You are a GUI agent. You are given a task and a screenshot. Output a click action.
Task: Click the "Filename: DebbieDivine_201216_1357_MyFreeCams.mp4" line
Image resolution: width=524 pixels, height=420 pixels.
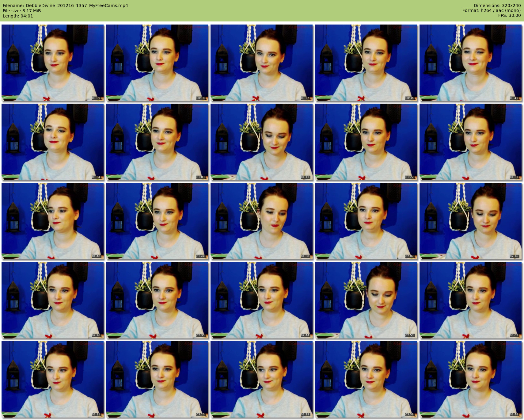click(65, 6)
